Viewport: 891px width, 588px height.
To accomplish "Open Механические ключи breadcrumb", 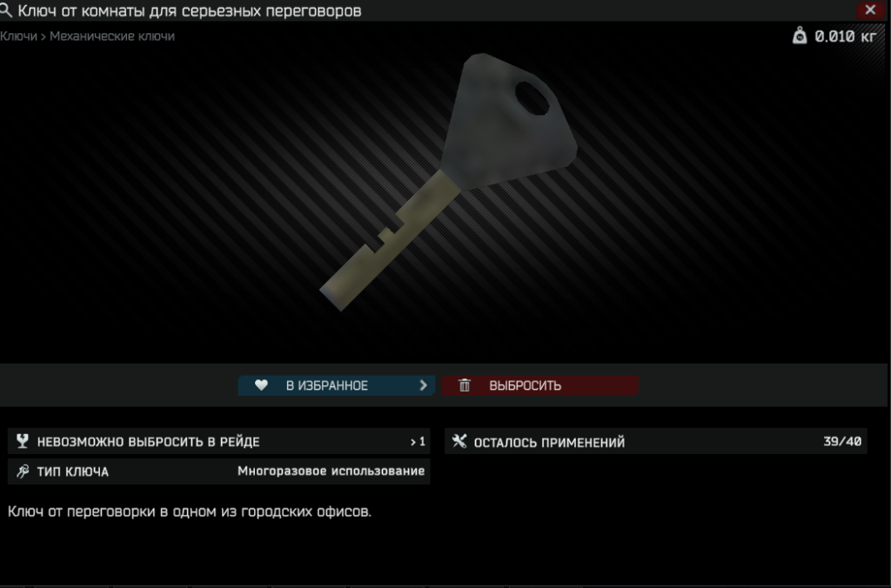I will 112,36.
